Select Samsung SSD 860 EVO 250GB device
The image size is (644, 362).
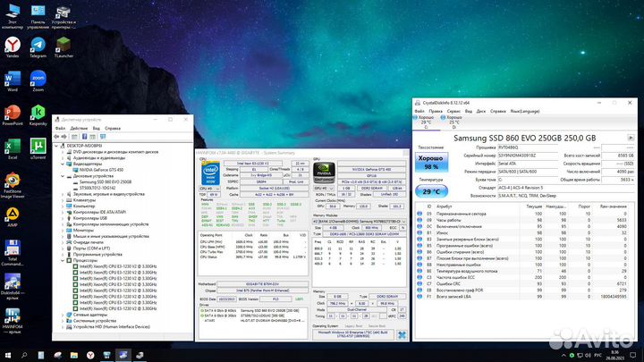[106, 181]
